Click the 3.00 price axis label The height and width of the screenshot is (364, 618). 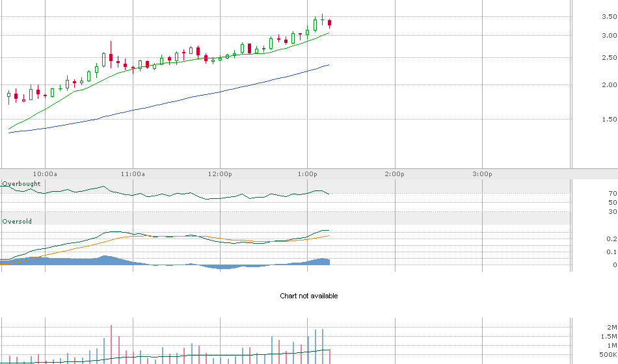click(x=609, y=36)
